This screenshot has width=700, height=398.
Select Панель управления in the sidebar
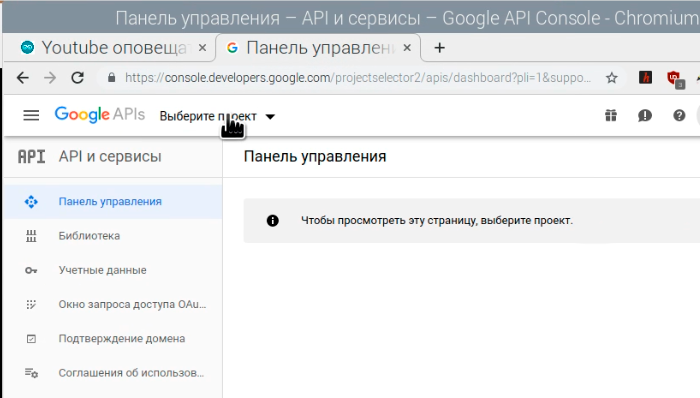[112, 202]
